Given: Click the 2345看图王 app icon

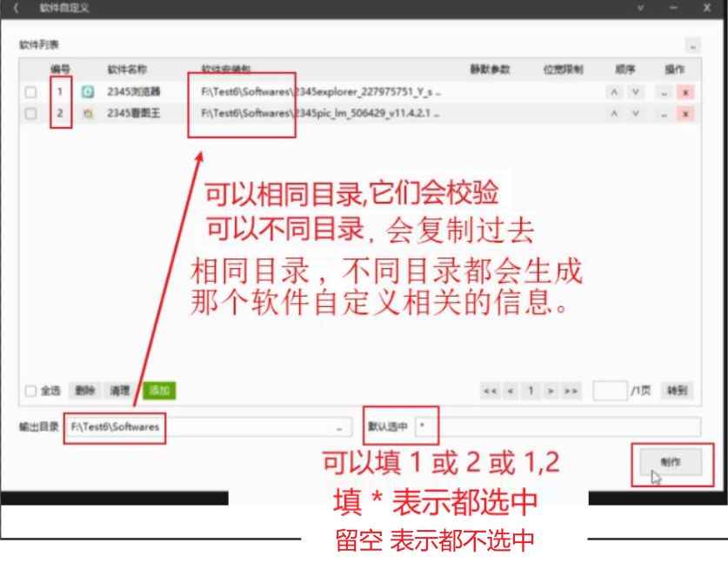Looking at the screenshot, I should point(87,113).
